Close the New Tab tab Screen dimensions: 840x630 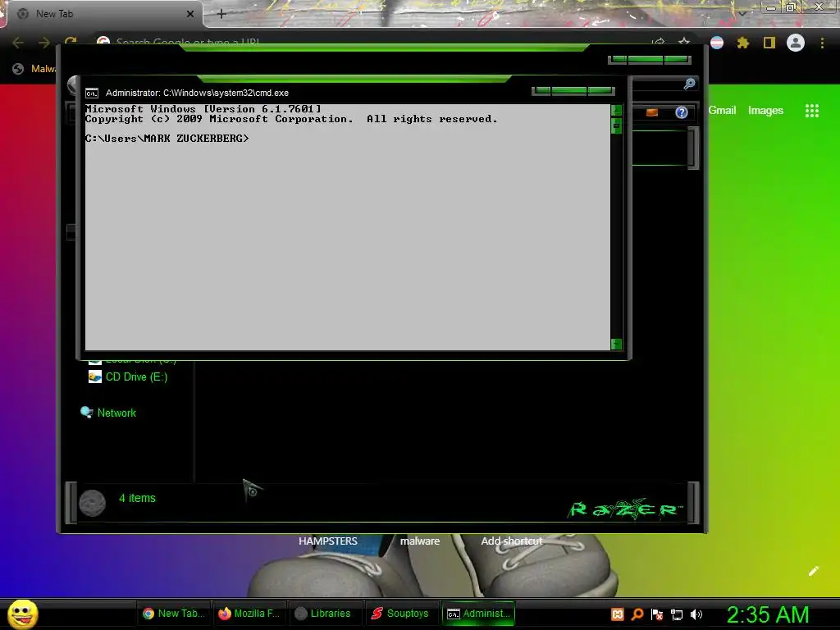190,14
